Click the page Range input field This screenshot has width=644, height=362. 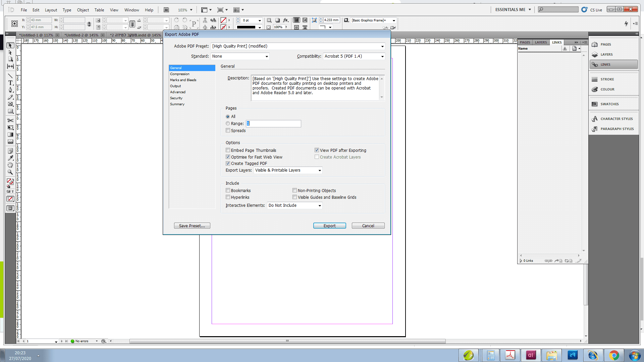click(x=273, y=123)
